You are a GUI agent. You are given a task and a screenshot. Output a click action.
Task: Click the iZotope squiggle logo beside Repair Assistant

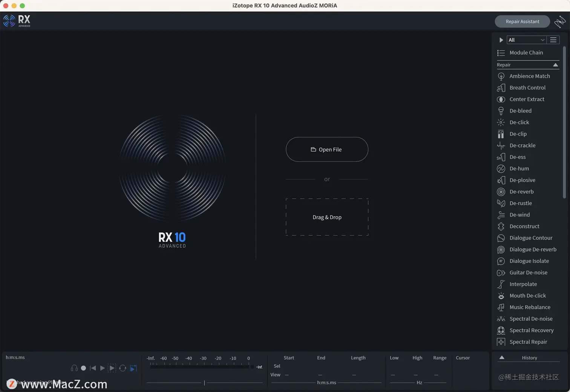(x=560, y=21)
